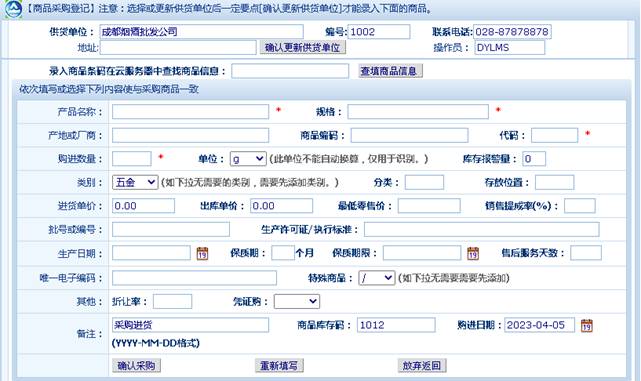Open calendar picker for 生产日期

[x=202, y=253]
